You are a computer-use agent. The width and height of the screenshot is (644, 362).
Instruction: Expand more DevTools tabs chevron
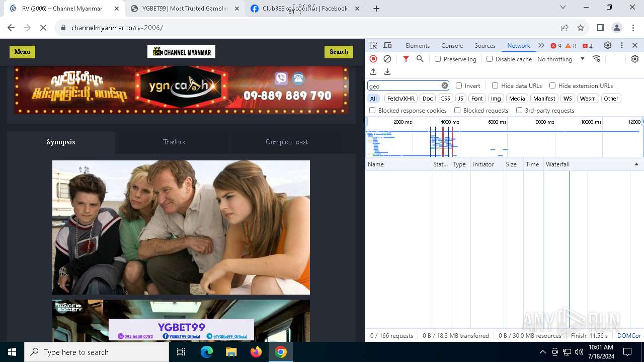pyautogui.click(x=541, y=45)
